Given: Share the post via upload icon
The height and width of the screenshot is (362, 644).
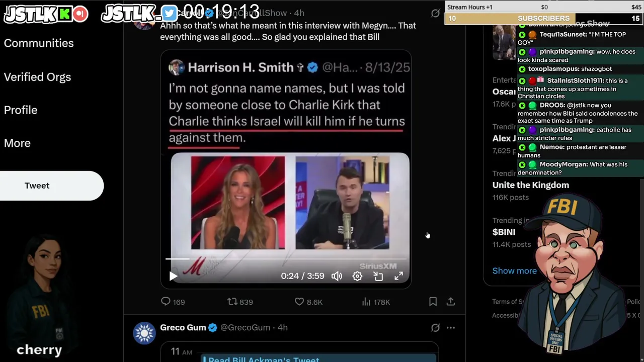Looking at the screenshot, I should click(x=451, y=302).
